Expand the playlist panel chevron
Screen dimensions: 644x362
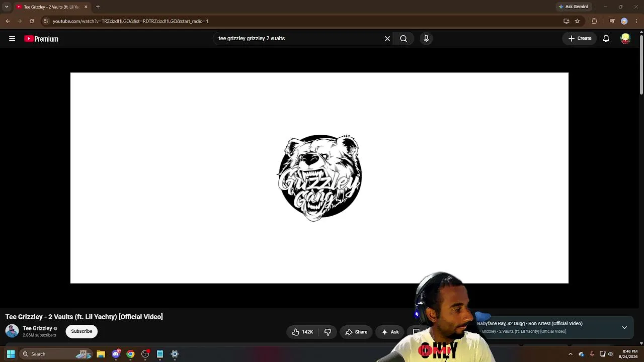click(x=624, y=327)
